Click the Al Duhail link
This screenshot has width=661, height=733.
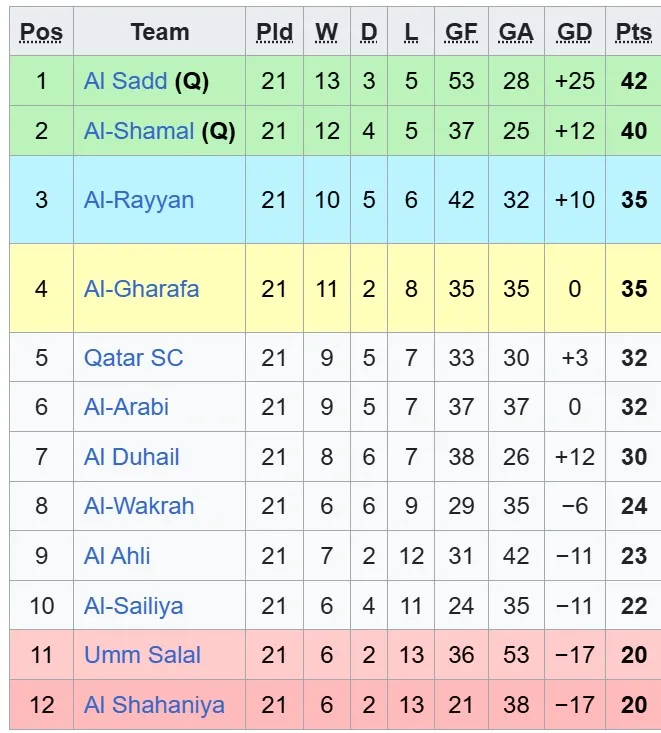click(132, 457)
